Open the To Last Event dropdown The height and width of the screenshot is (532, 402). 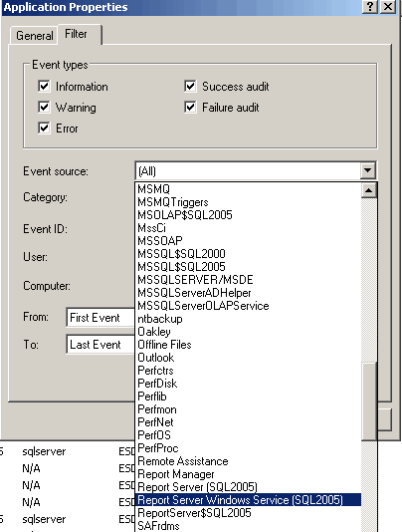[x=100, y=345]
